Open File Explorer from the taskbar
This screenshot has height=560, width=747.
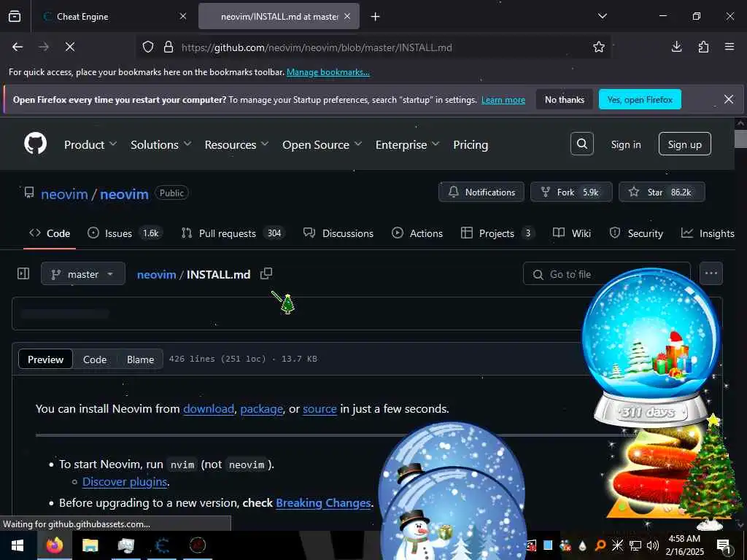[90, 545]
